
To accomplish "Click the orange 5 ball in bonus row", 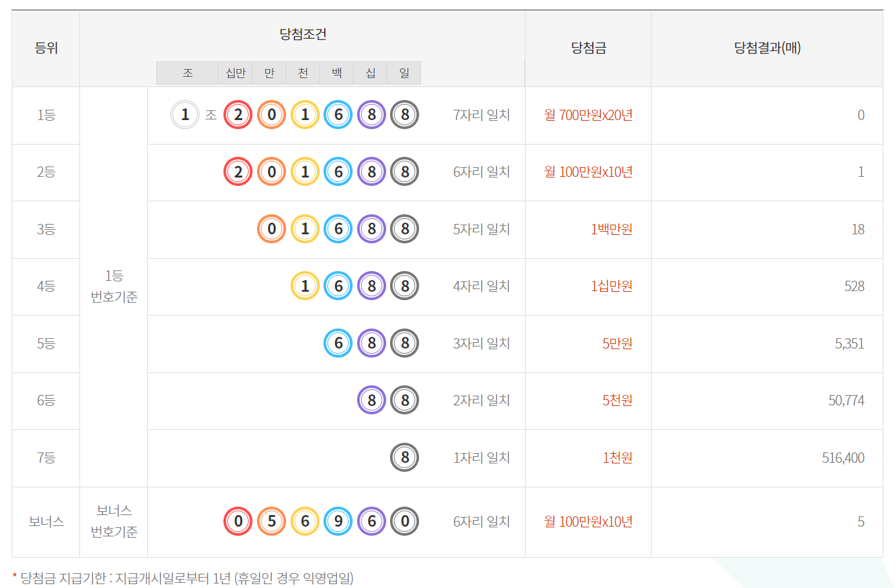I will (x=271, y=522).
